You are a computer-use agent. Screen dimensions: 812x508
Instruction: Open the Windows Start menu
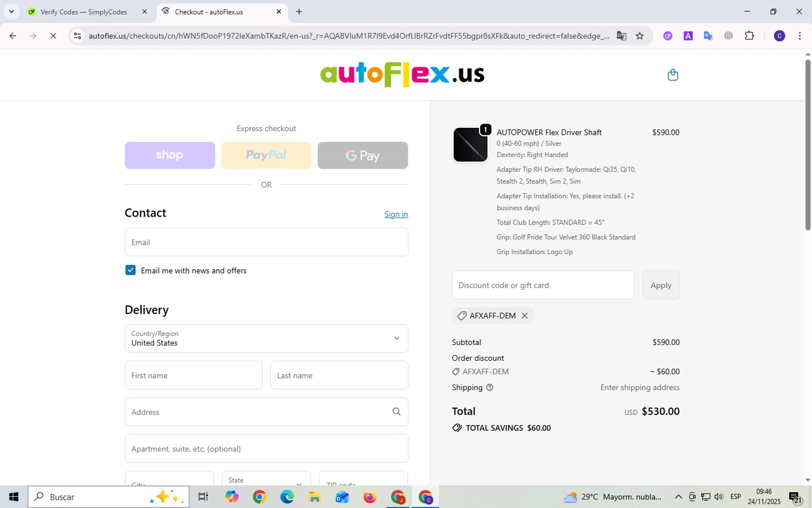click(x=14, y=497)
